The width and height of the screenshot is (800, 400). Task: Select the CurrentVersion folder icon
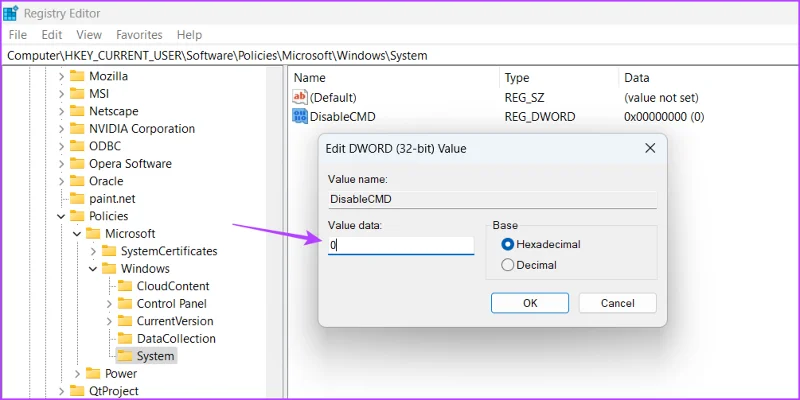click(x=124, y=321)
